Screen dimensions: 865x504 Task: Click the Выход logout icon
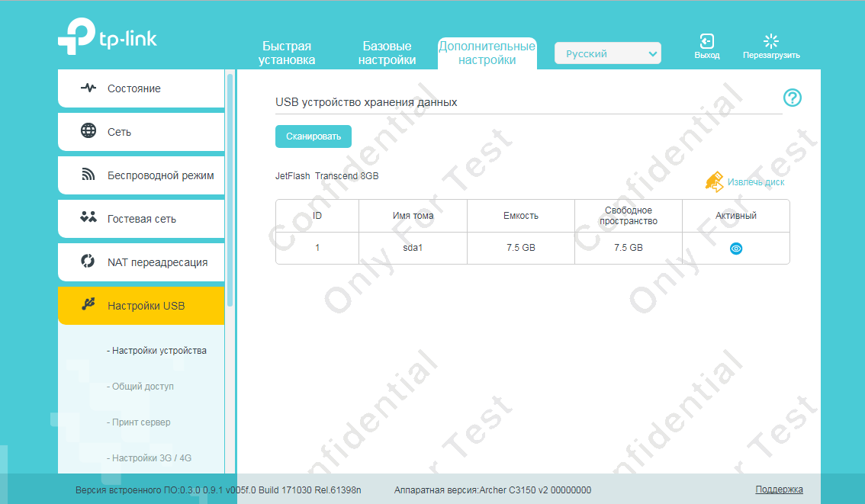pos(706,41)
